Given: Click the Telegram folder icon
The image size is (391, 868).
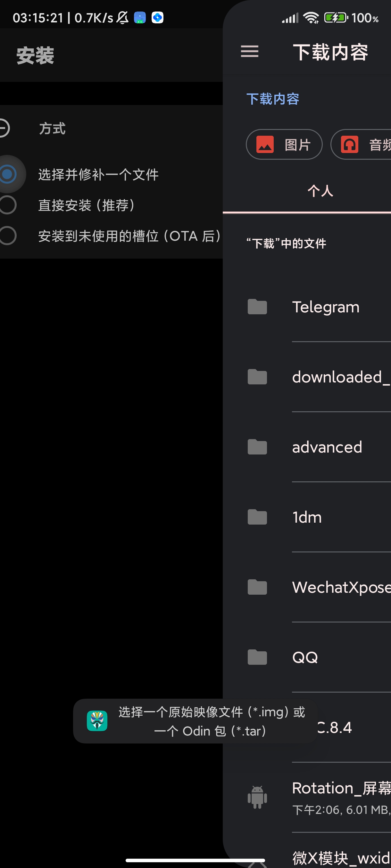Looking at the screenshot, I should pos(257,307).
